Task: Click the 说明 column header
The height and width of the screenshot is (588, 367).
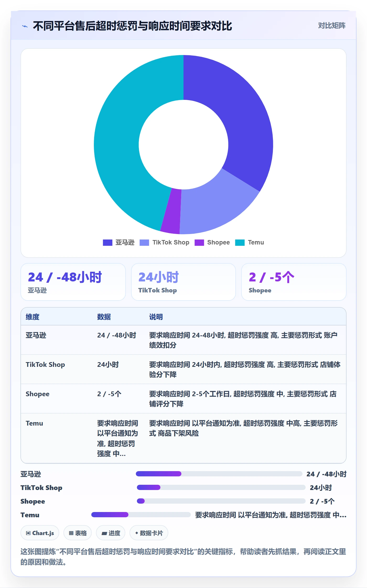Action: [x=156, y=317]
